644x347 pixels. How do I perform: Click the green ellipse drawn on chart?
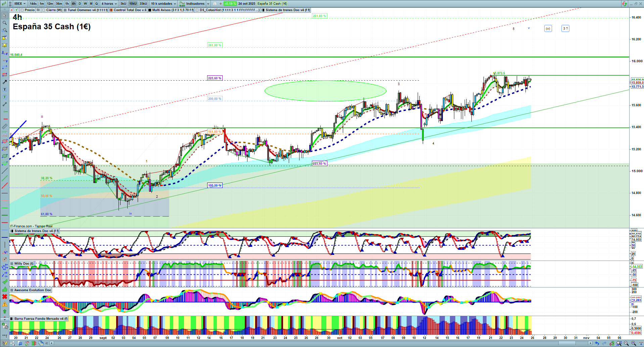pos(325,91)
